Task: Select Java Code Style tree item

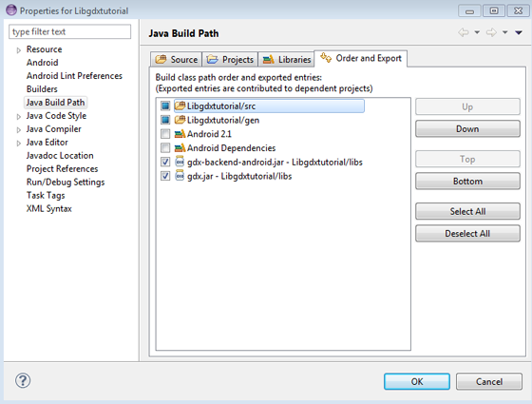Action: (x=56, y=116)
